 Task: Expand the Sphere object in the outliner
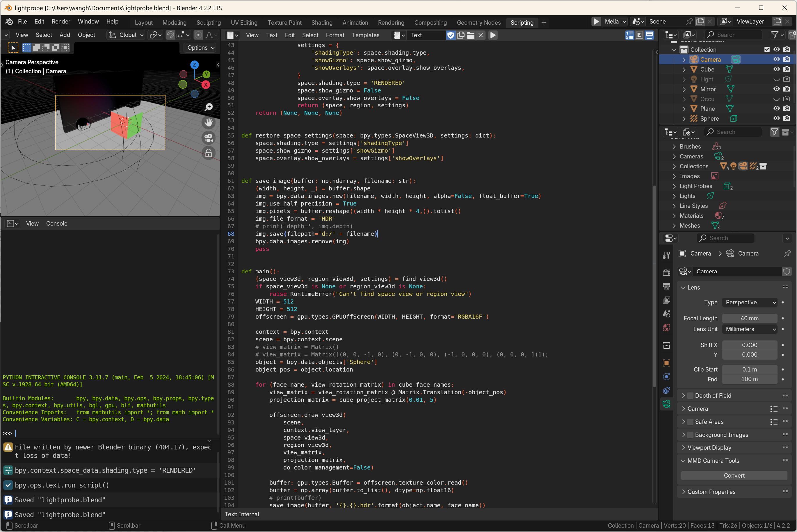684,119
